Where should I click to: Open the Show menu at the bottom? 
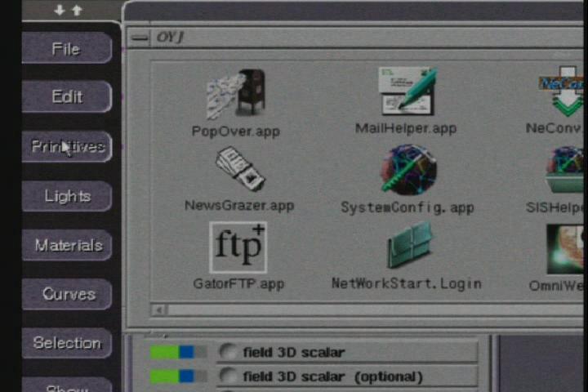tap(67, 385)
